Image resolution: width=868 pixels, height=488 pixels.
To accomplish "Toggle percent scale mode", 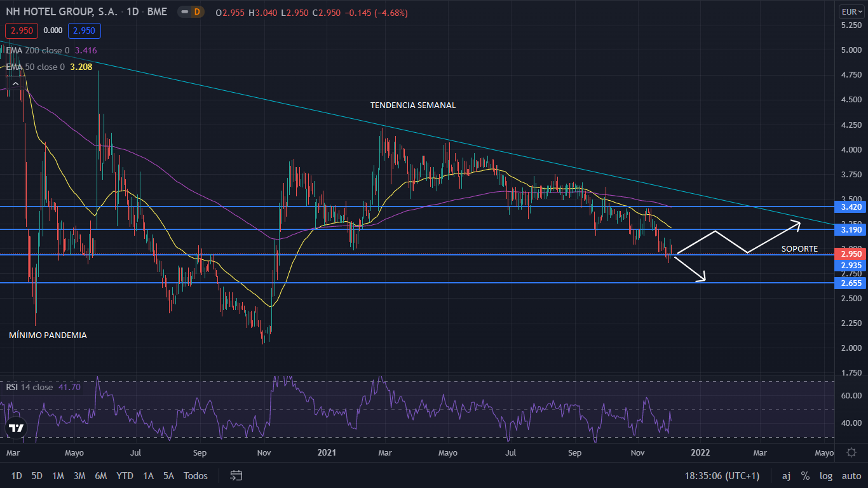I will pos(805,476).
